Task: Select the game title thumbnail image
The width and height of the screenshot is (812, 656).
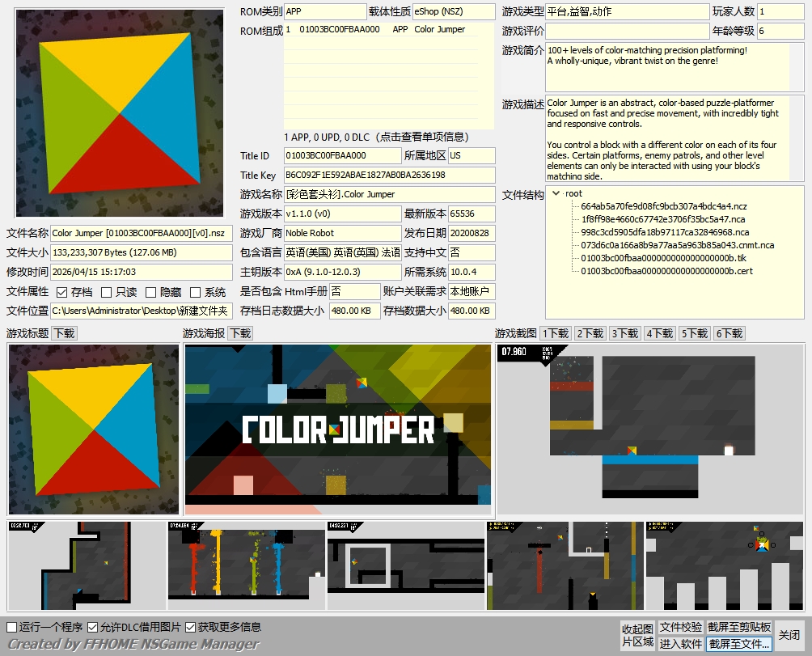Action: pyautogui.click(x=93, y=430)
